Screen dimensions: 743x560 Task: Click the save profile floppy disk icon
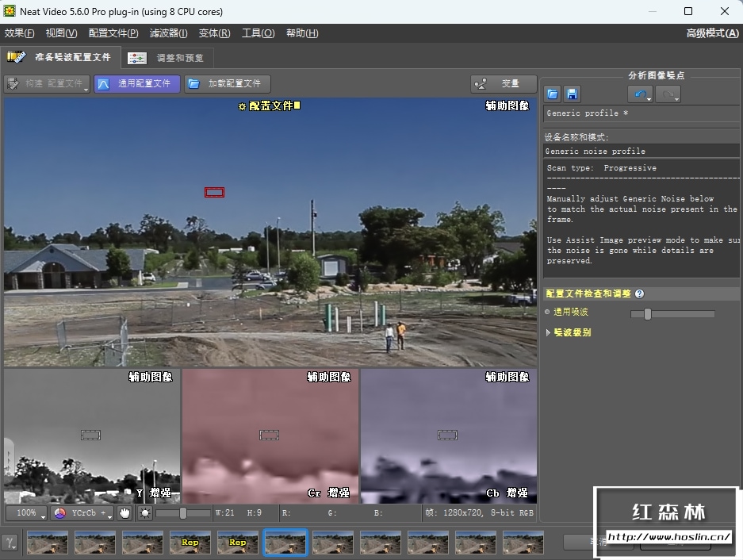[x=572, y=94]
